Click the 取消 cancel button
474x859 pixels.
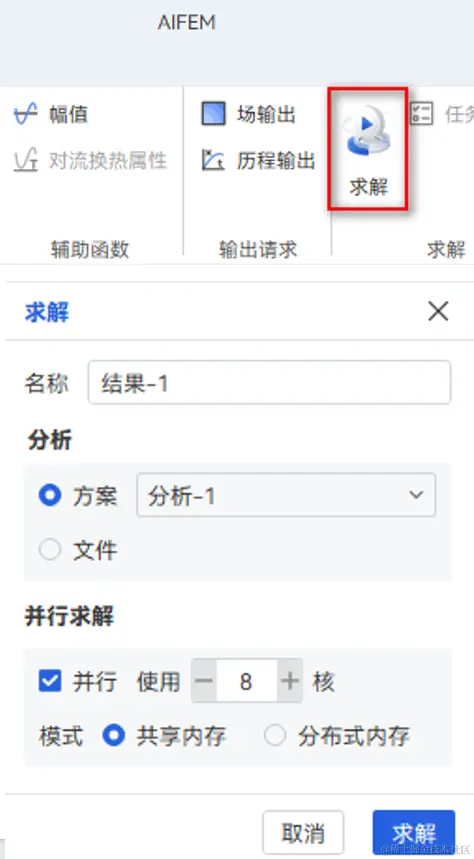[303, 833]
